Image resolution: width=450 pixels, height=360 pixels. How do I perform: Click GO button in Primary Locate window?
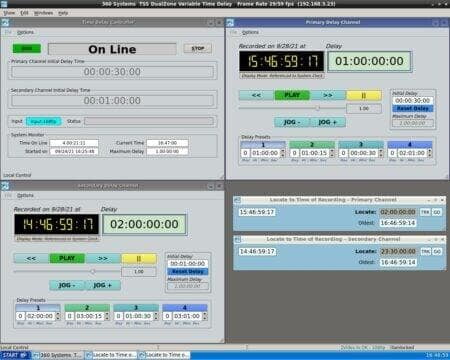click(437, 212)
